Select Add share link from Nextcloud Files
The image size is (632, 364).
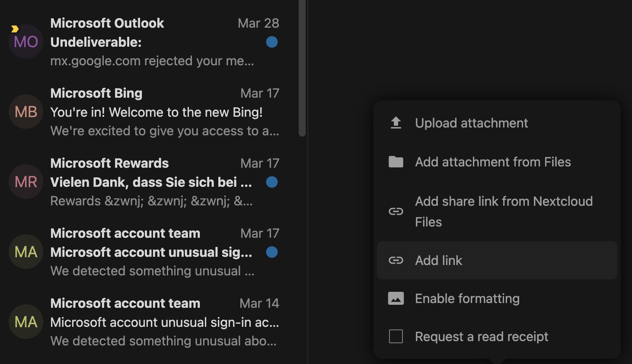click(497, 211)
